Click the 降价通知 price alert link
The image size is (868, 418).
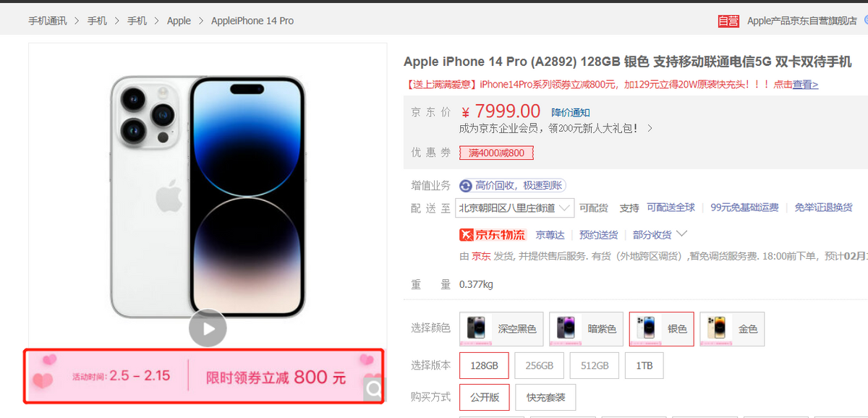click(571, 112)
